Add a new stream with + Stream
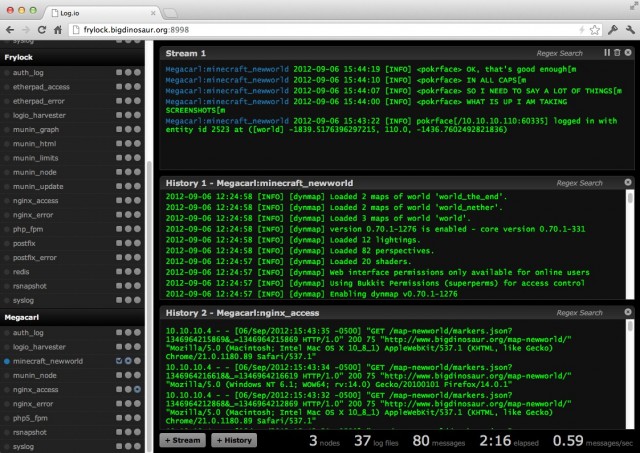 [x=182, y=440]
